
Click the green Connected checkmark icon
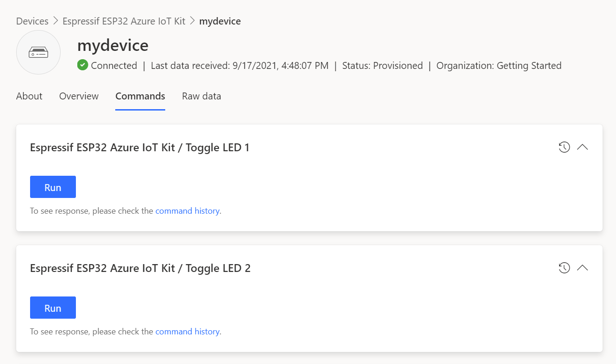[83, 65]
